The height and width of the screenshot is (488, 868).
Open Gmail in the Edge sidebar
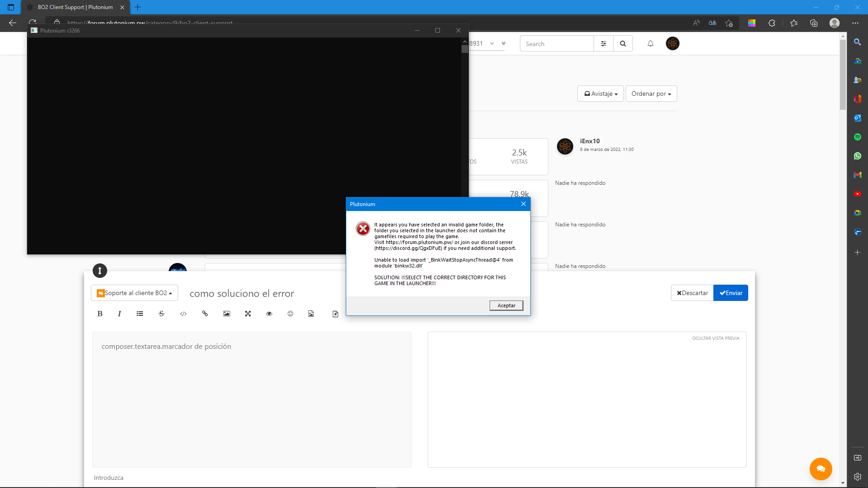(857, 175)
